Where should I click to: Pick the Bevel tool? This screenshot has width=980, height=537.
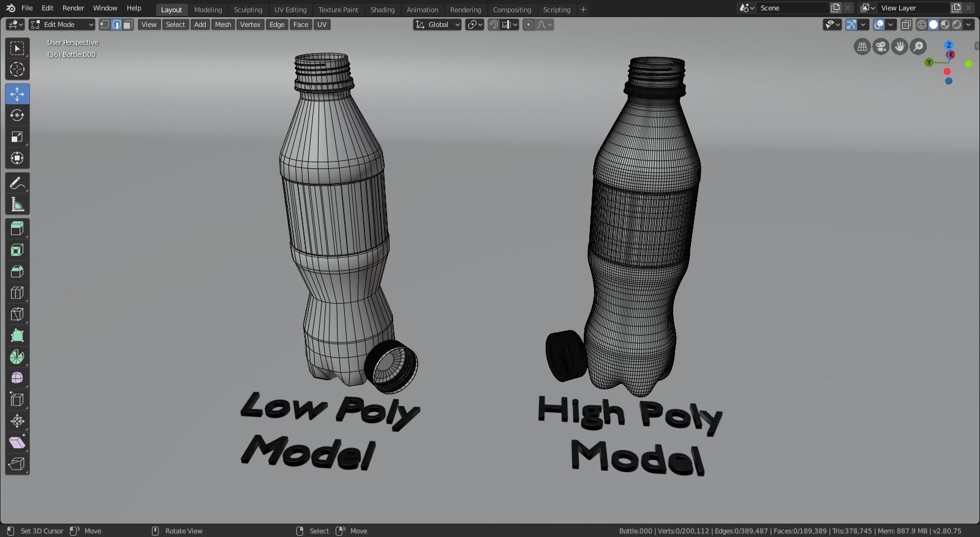(x=17, y=272)
